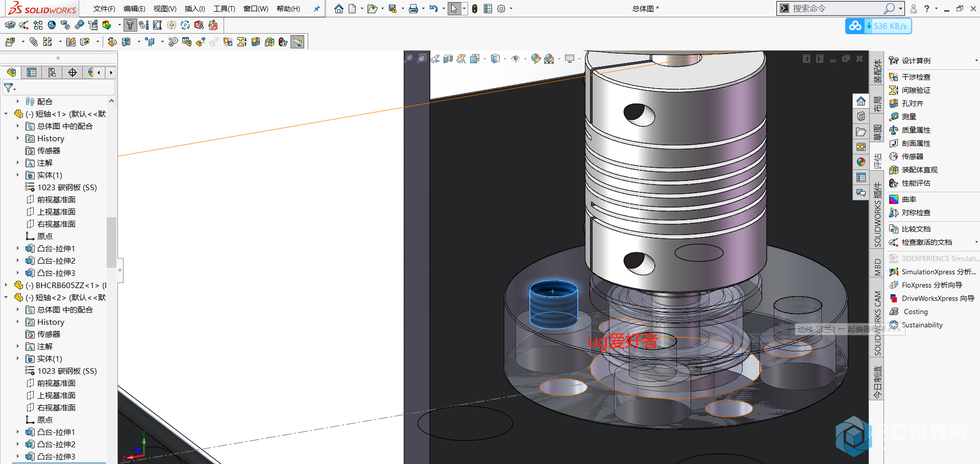Switch to PropertyManager tab
The image size is (980, 464).
pos(32,72)
